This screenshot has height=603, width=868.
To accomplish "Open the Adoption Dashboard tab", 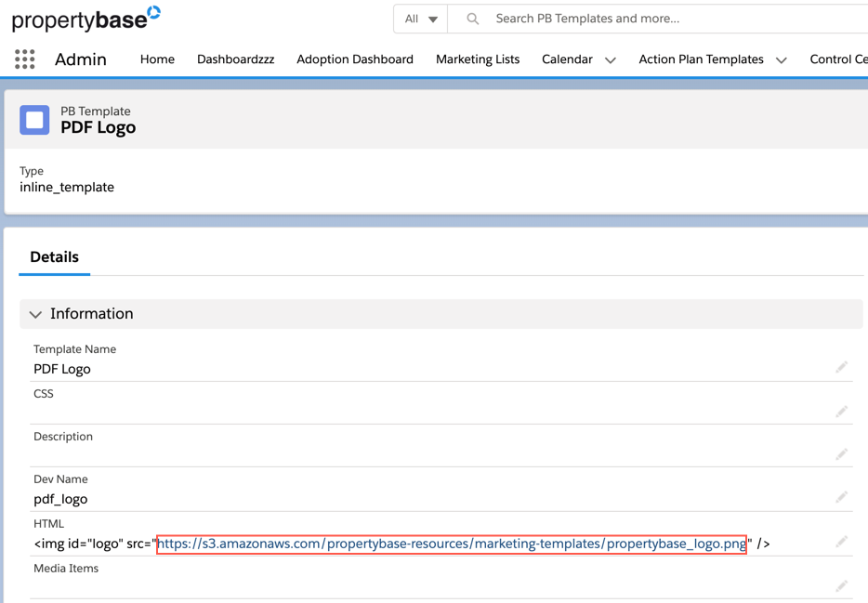I will point(355,59).
